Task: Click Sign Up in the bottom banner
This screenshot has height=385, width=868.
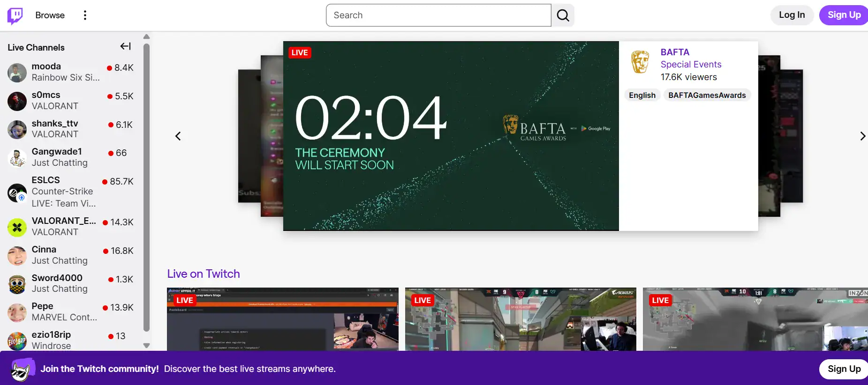Action: 844,369
